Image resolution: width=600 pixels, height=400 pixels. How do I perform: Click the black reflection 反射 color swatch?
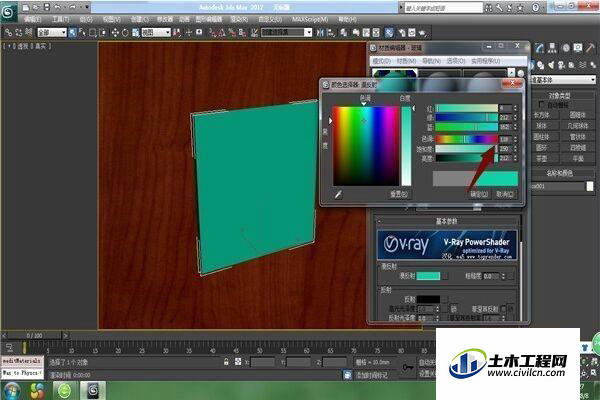pos(428,299)
